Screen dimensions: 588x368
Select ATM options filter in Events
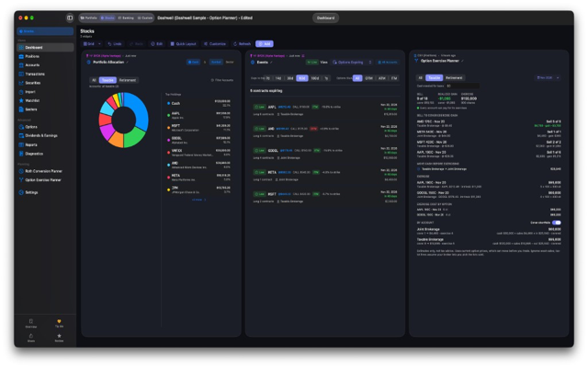[382, 78]
